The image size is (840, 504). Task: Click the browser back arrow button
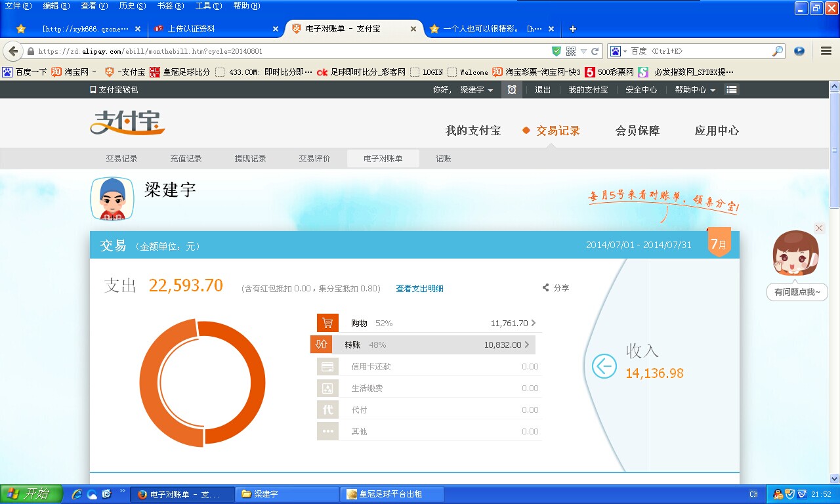pos(13,51)
